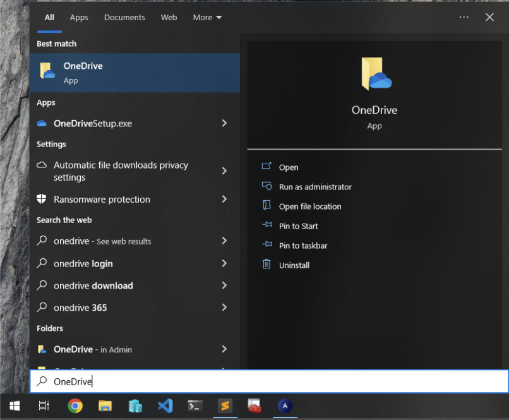Open the More filter dropdown
Screen dimensions: 509x420
pyautogui.click(x=207, y=18)
